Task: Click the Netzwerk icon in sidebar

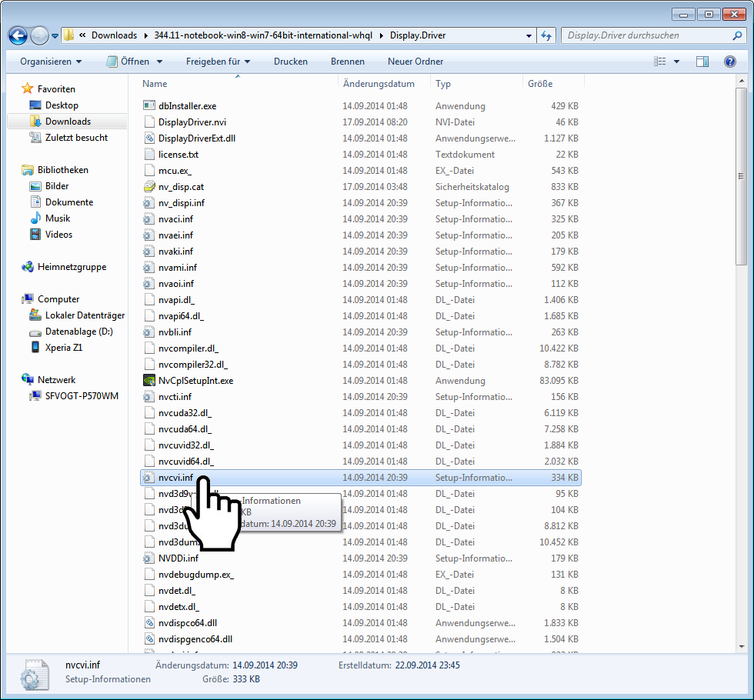Action: 28,379
